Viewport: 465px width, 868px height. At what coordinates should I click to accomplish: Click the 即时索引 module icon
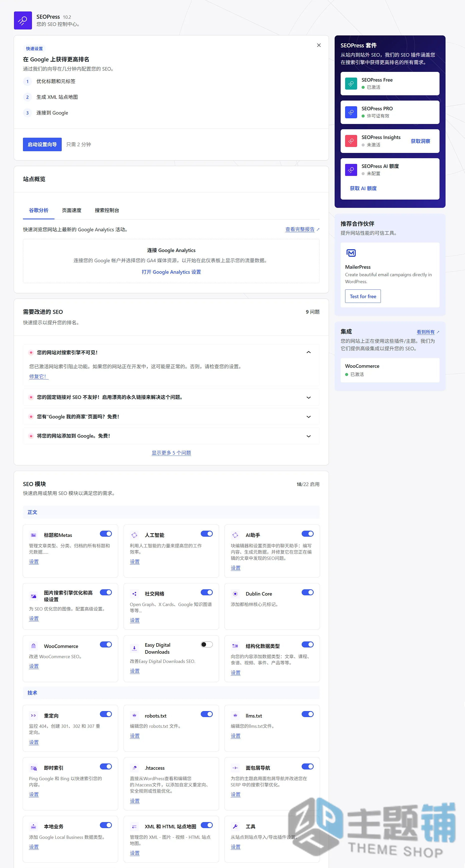[33, 768]
